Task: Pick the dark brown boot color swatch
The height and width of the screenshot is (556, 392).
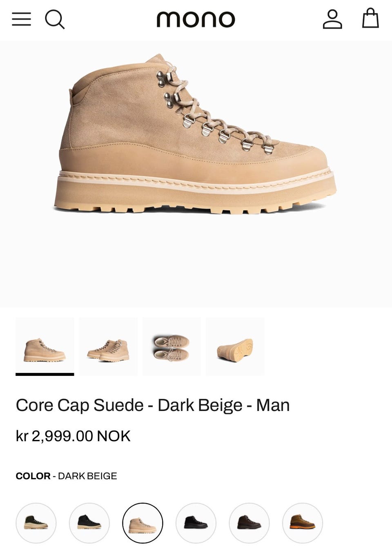Action: point(249,523)
